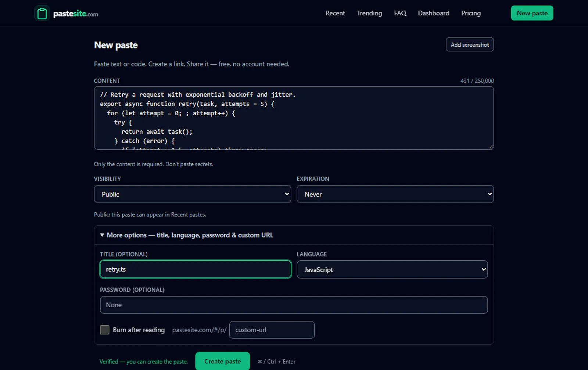Click the 431 / 250,000 character counter
Viewport: 588px width, 370px height.
coord(477,81)
